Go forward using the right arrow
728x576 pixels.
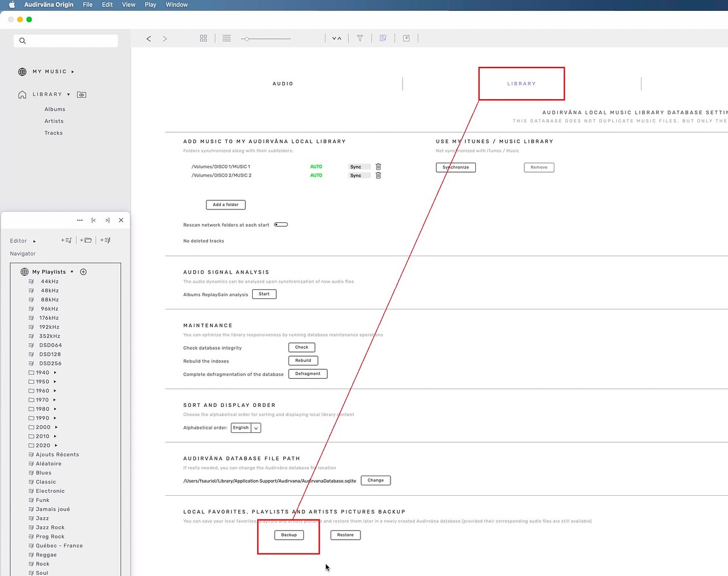[x=165, y=39]
